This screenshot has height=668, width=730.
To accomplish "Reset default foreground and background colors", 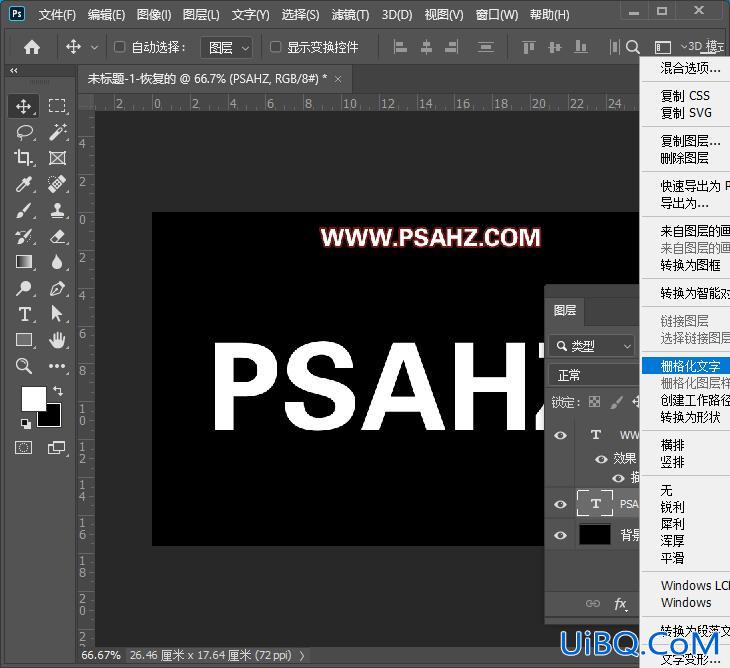I will point(26,424).
